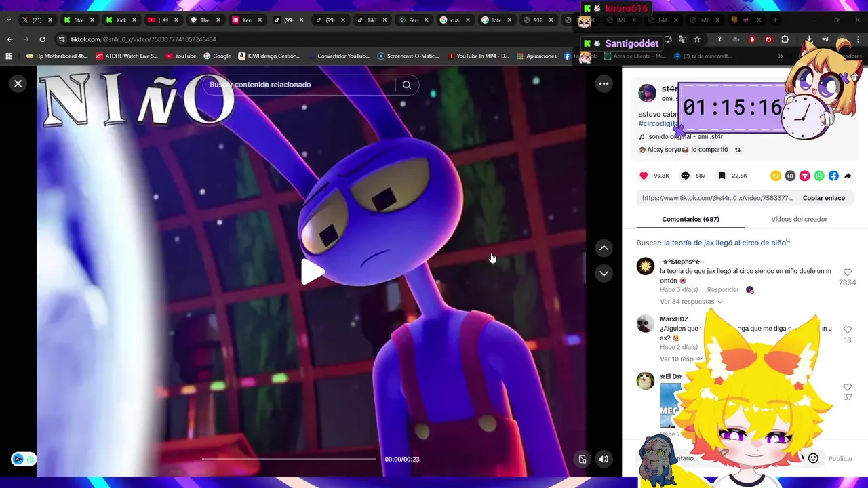Open the Extensions puzzle icon
Image resolution: width=868 pixels, height=488 pixels.
tap(785, 39)
